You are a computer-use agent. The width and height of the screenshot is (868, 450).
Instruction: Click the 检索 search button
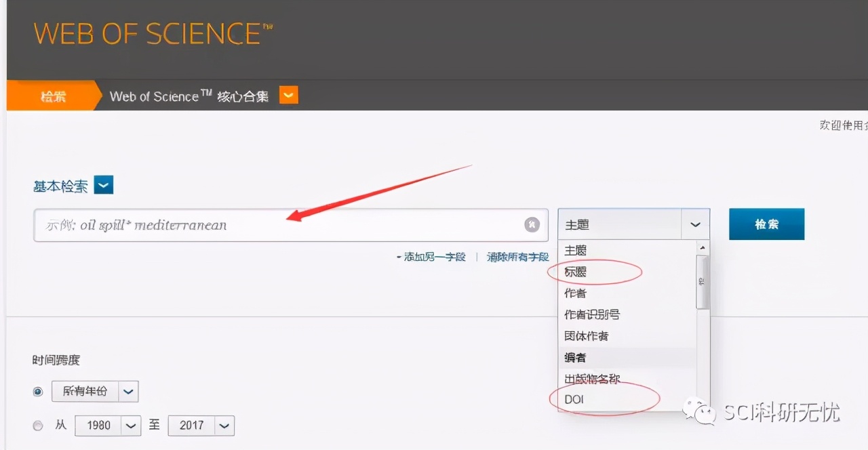coord(766,224)
